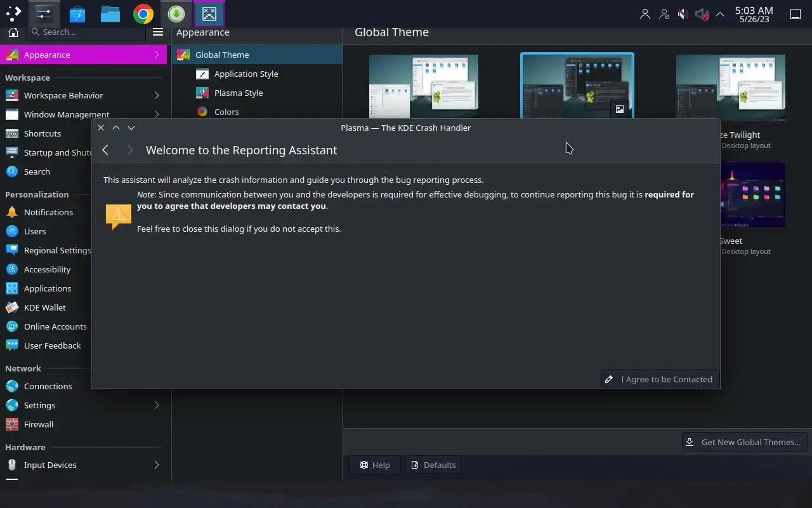
Task: Open the clock showing 5:03 AM
Action: [x=754, y=14]
